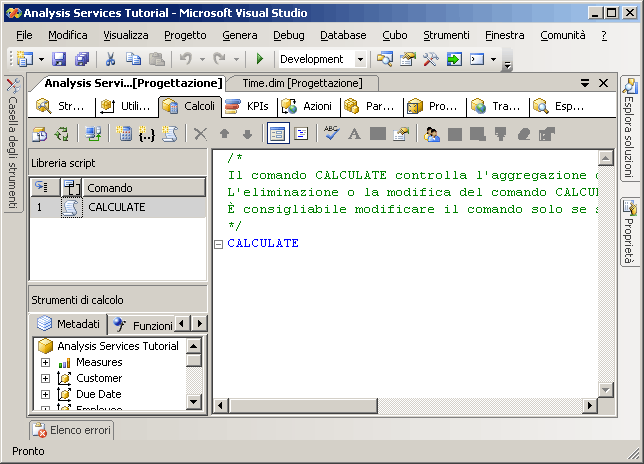
Task: Expand the Due Date tree node
Action: (45, 394)
